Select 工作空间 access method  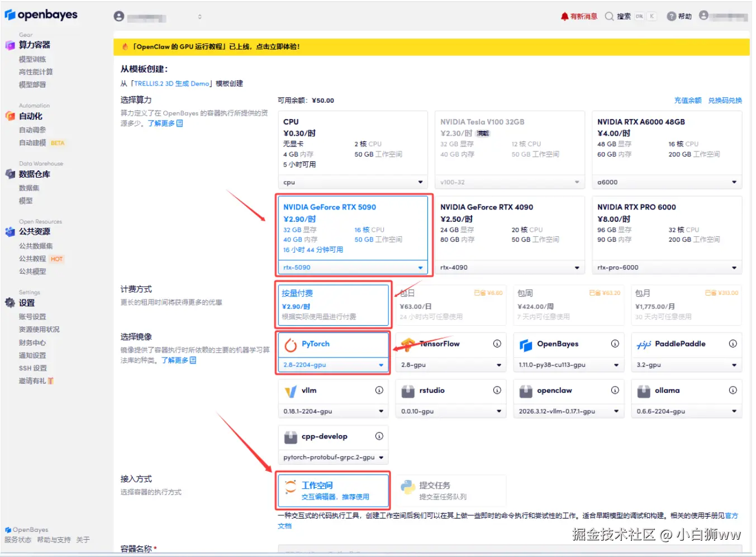(x=334, y=490)
